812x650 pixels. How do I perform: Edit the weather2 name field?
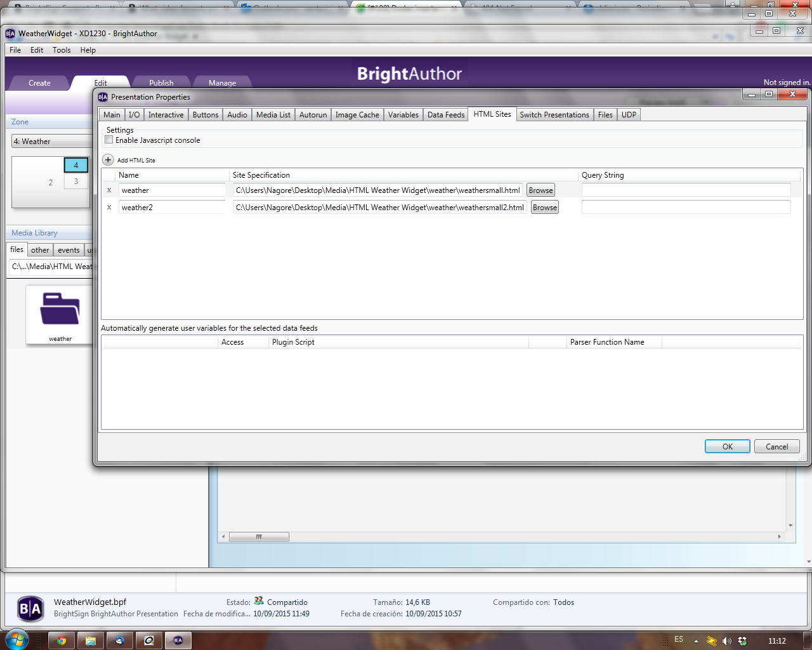click(172, 207)
